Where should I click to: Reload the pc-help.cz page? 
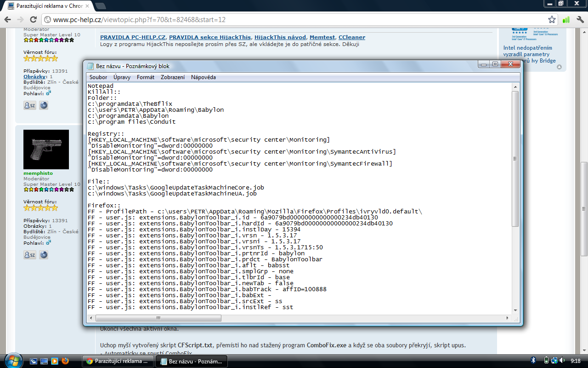click(33, 20)
